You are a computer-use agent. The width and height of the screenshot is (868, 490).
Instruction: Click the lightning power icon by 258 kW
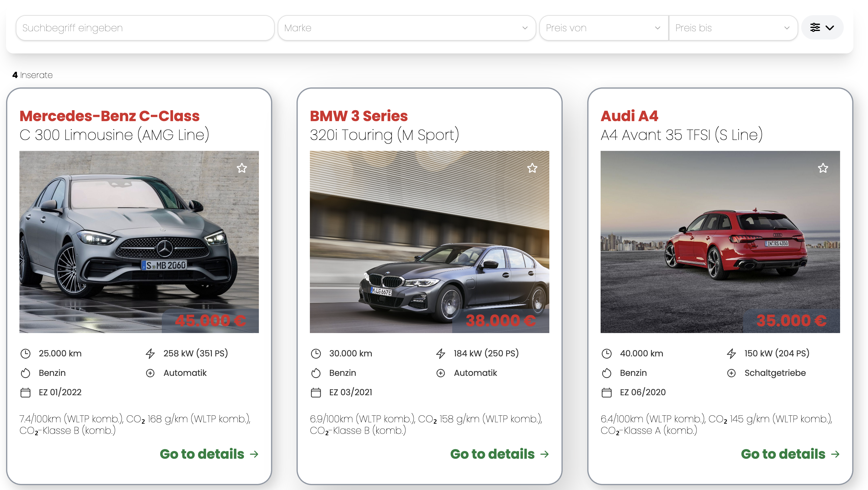[x=150, y=353]
